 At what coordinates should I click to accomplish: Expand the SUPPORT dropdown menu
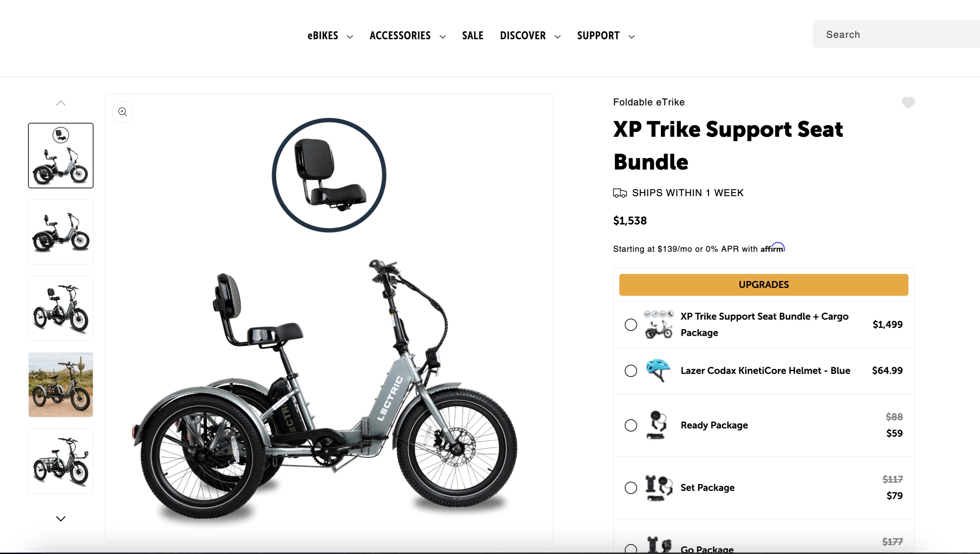pyautogui.click(x=606, y=36)
